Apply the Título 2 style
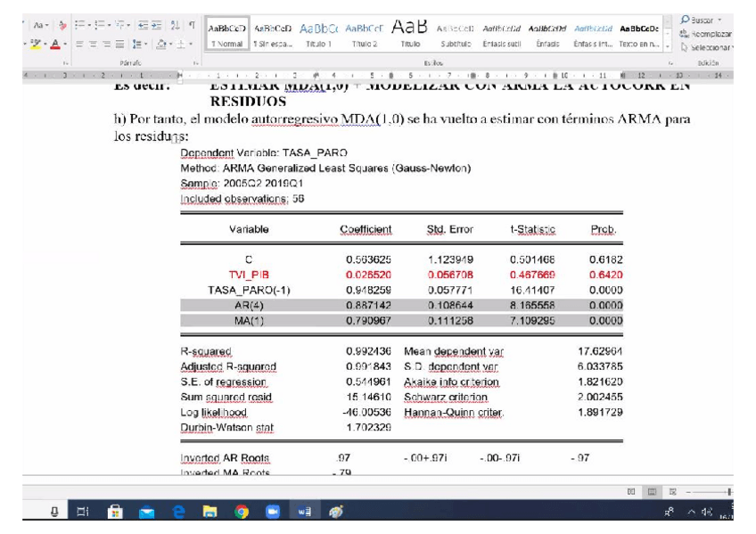Screen dimensions: 756x534 365,35
